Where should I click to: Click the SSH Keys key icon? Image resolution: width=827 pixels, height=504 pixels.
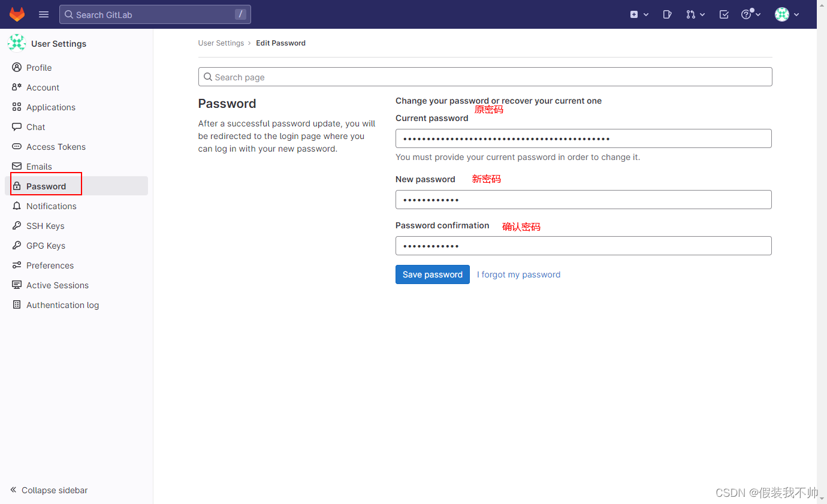(x=17, y=225)
